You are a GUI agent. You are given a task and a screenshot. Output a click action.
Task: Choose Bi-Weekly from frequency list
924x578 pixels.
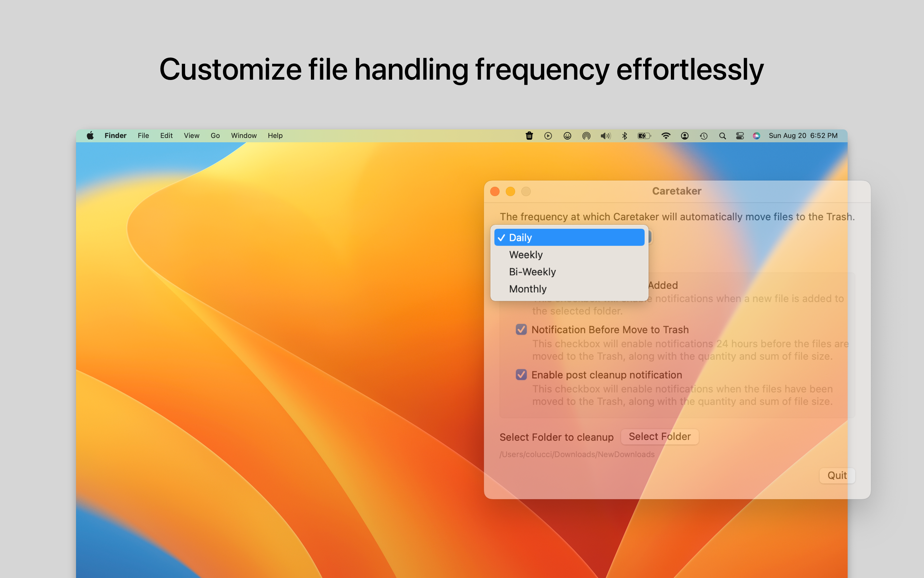point(569,272)
